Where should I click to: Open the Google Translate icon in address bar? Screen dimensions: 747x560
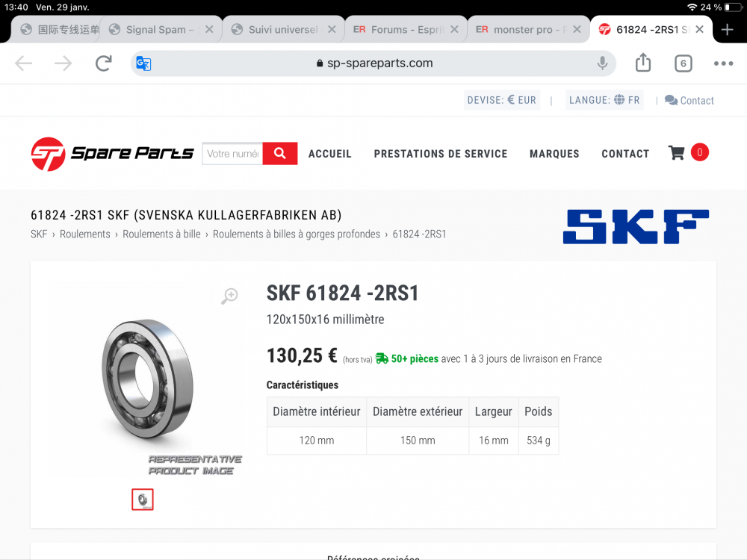[143, 63]
